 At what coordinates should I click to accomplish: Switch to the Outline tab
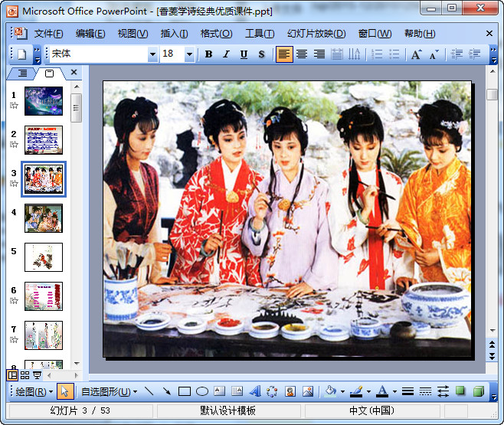coord(22,74)
